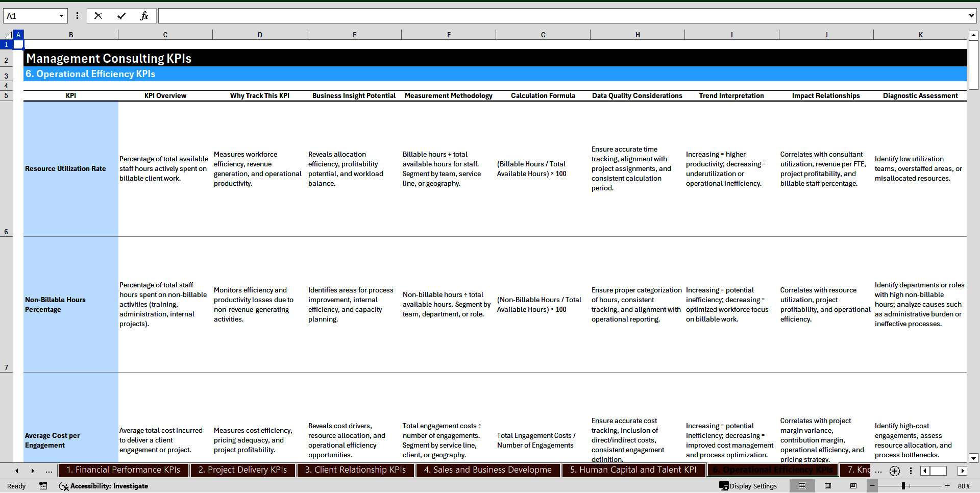Open Display Settings from the status bar

pyautogui.click(x=748, y=486)
